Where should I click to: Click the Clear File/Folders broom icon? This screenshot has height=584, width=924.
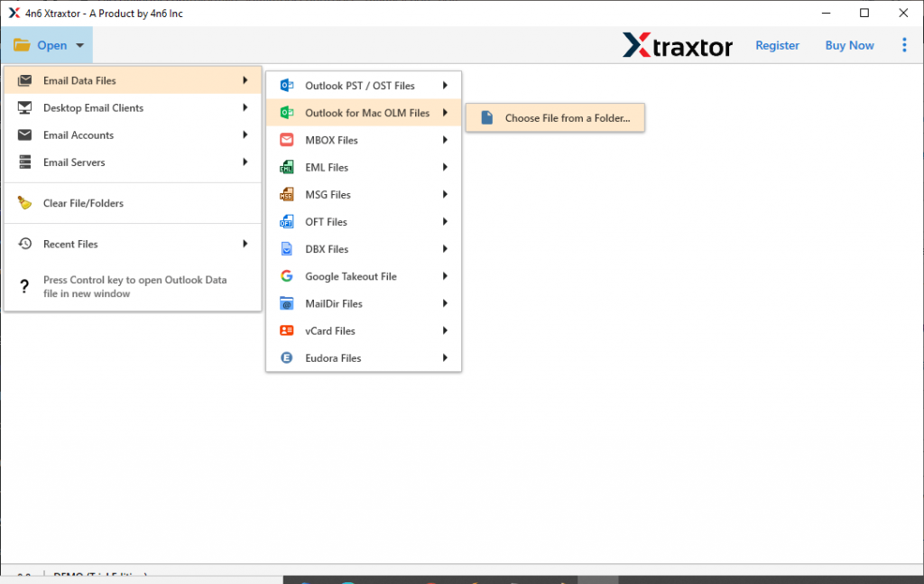pos(25,203)
